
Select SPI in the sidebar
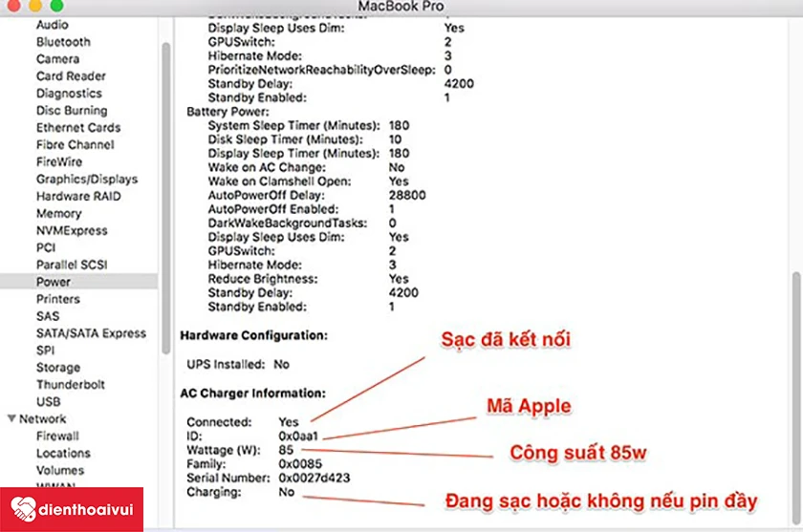coord(45,351)
